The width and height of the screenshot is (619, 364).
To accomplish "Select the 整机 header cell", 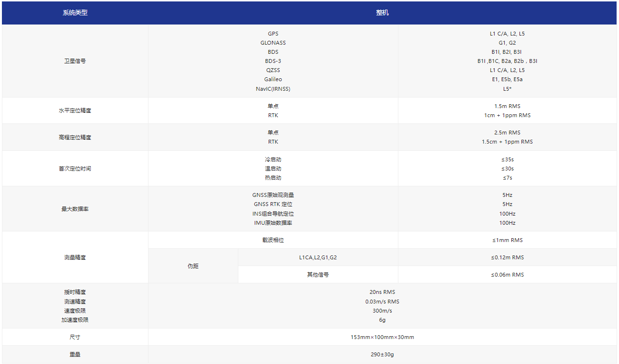I will point(382,13).
